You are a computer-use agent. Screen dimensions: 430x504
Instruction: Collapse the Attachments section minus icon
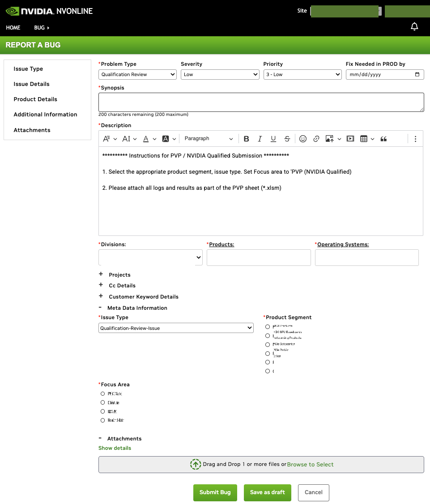[x=100, y=438]
